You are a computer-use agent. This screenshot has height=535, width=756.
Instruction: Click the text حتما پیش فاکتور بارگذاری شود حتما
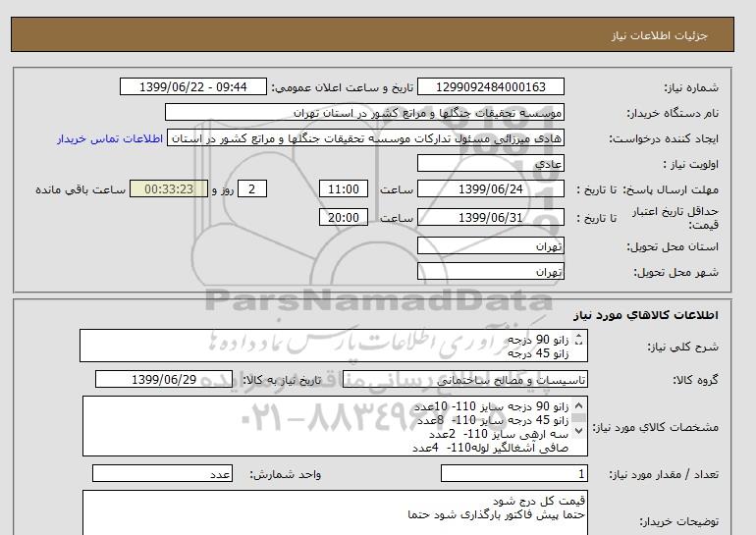496,514
